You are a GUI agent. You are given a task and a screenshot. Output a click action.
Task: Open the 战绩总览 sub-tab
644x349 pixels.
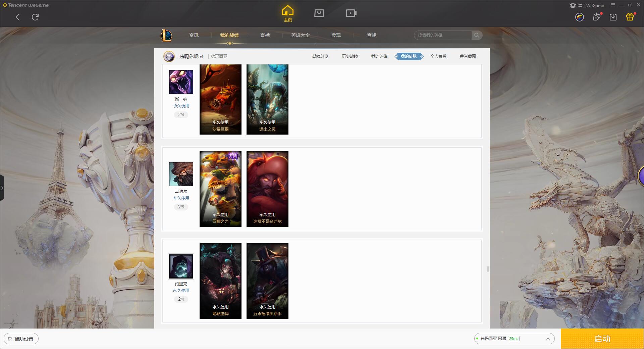[320, 56]
